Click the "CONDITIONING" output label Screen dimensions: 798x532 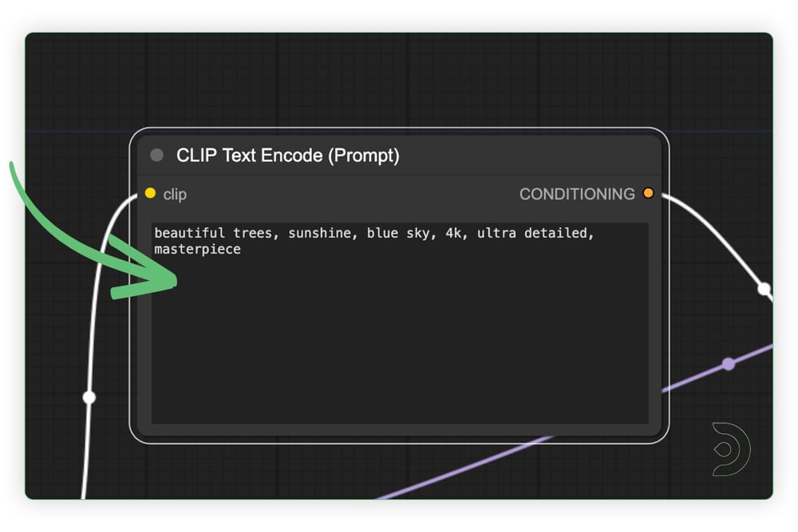(577, 194)
